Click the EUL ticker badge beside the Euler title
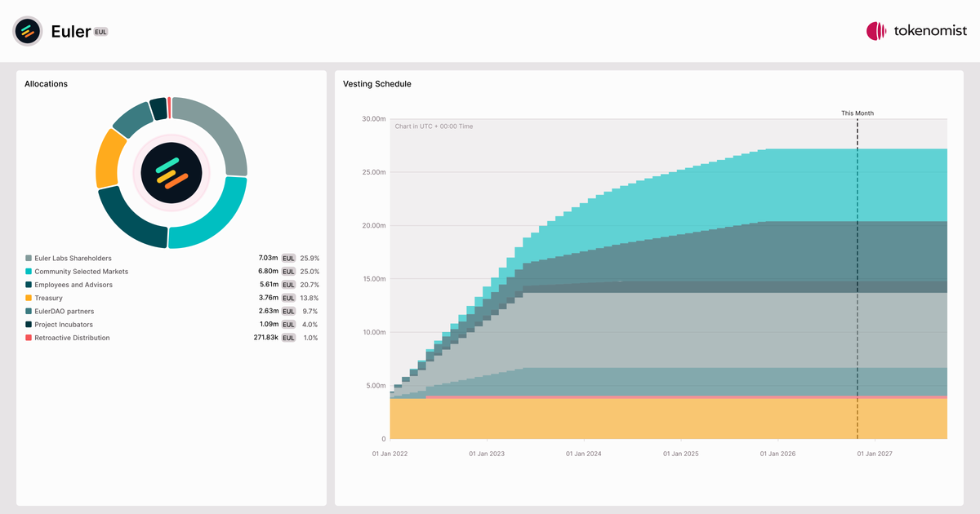Image resolution: width=980 pixels, height=514 pixels. (x=100, y=32)
